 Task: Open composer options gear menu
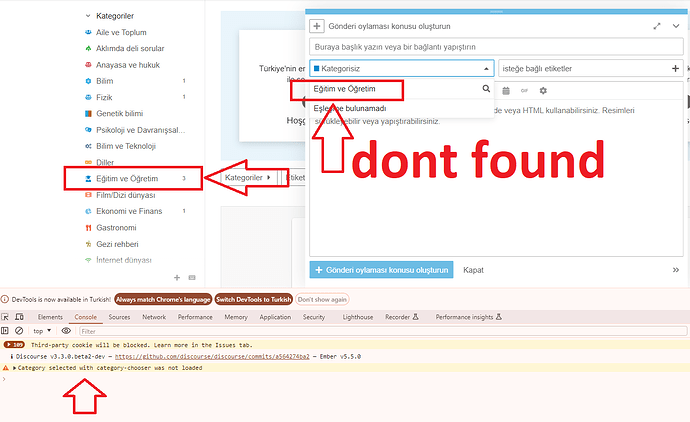click(x=543, y=91)
